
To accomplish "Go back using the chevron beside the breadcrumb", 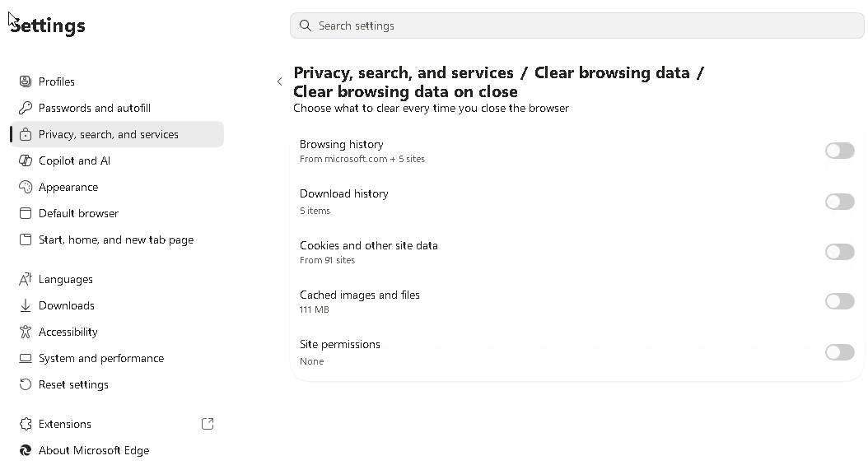I will point(279,81).
